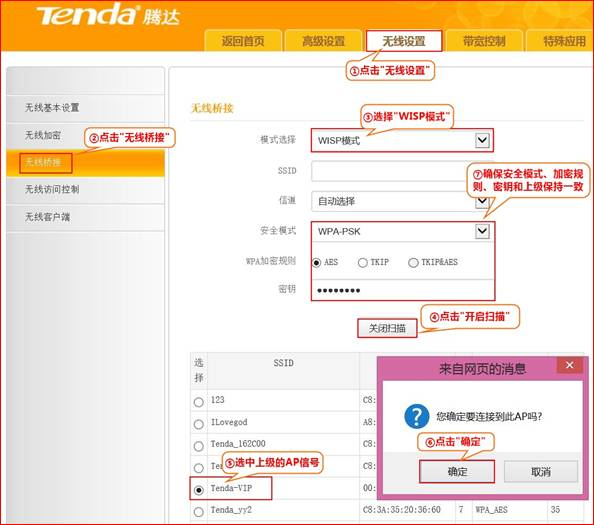Select the radio button for Tenda_162C00

point(199,446)
